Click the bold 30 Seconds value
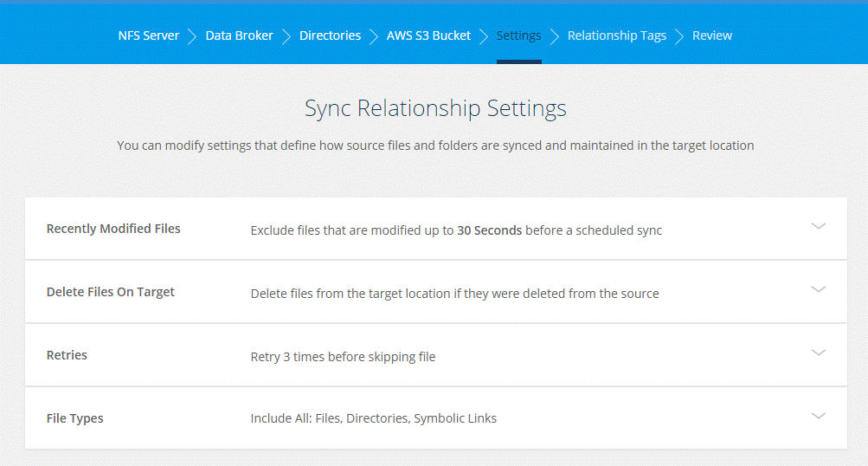The height and width of the screenshot is (466, 868). 489,230
